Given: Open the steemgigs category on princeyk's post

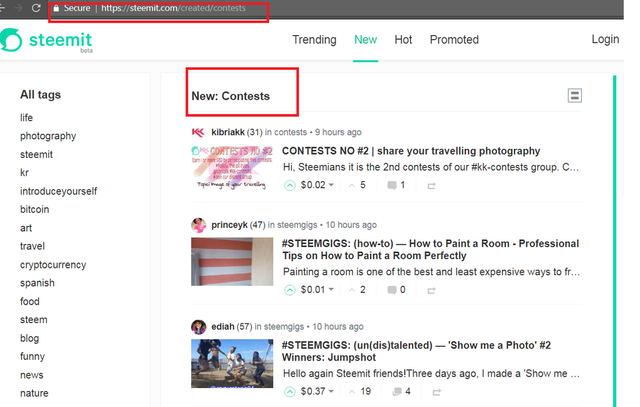Looking at the screenshot, I should click(297, 225).
